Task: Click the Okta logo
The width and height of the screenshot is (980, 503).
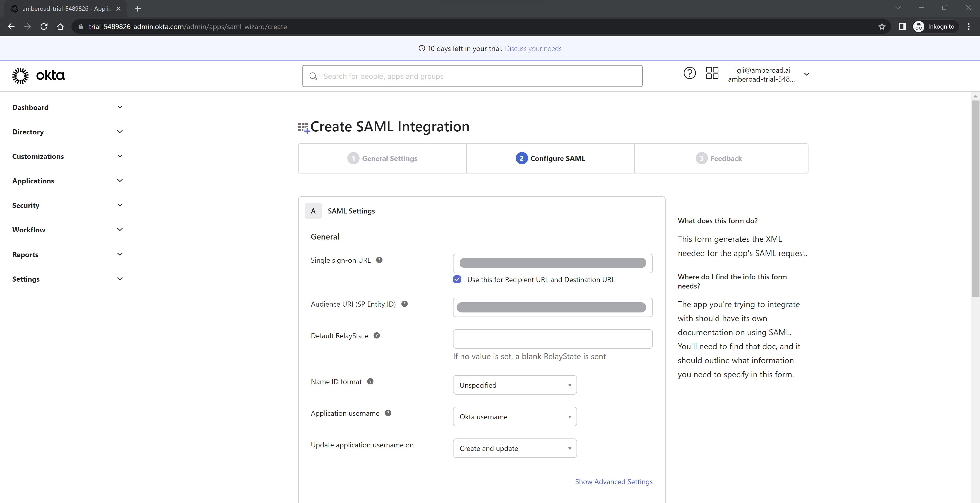Action: tap(39, 76)
